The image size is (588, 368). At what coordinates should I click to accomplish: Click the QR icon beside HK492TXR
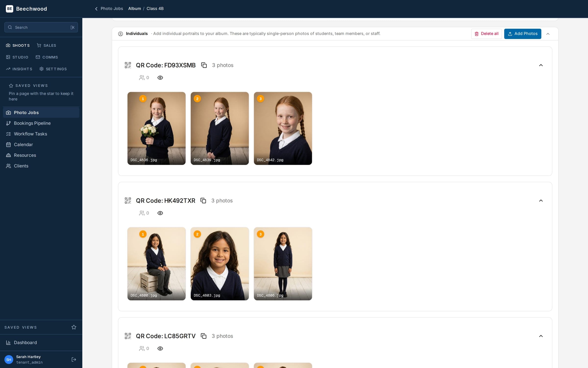[128, 201]
